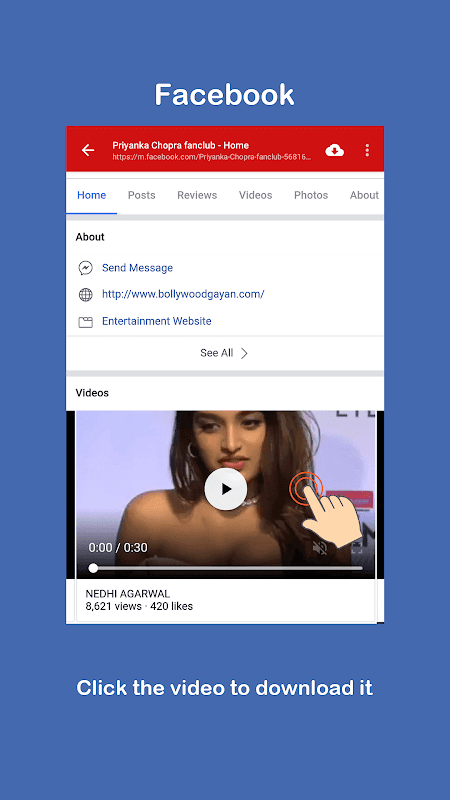Switch to the Videos tab

255,195
